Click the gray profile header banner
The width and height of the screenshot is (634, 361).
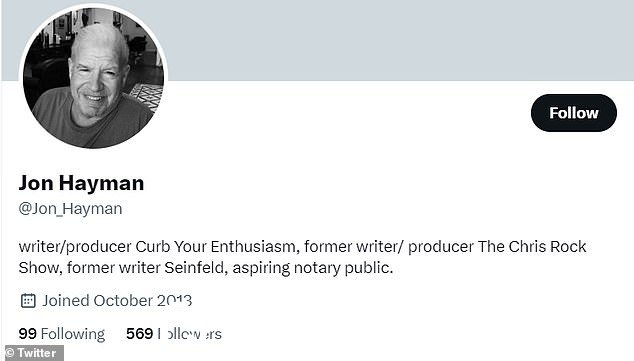click(x=400, y=40)
